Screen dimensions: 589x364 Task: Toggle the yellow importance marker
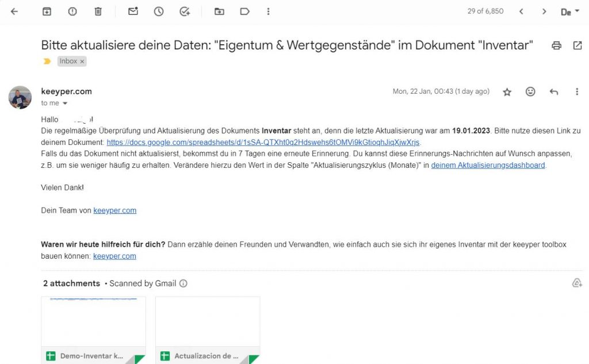click(x=47, y=61)
